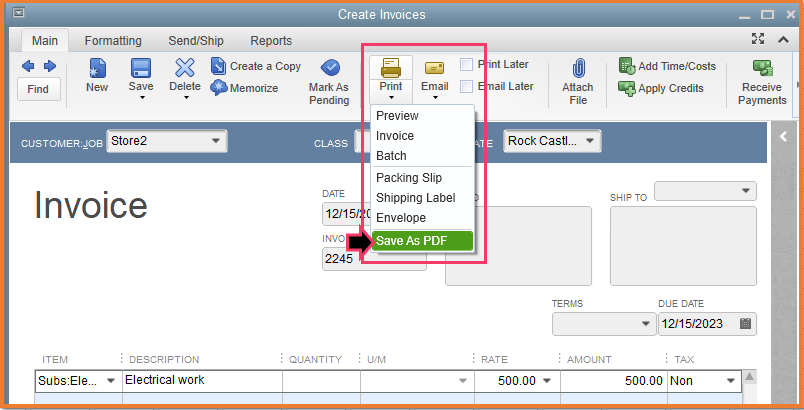Click the Save disk icon
Screen dimensions: 804x410
[140, 68]
